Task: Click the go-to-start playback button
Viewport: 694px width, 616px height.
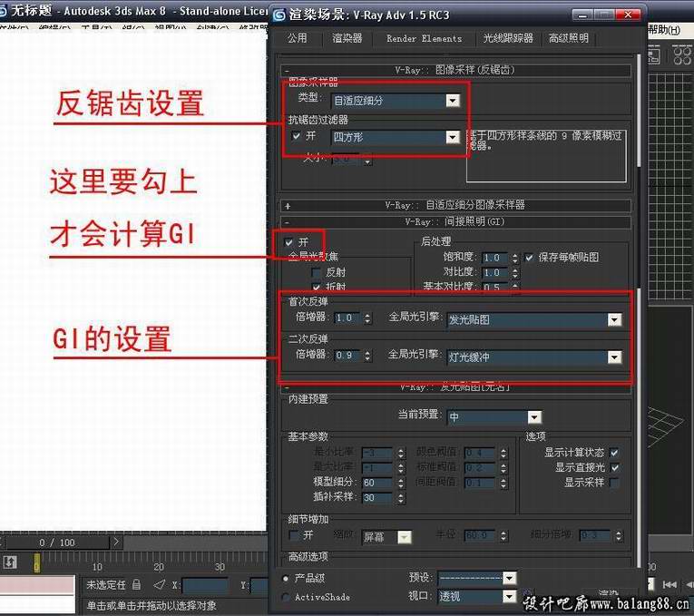Action: [x=670, y=584]
